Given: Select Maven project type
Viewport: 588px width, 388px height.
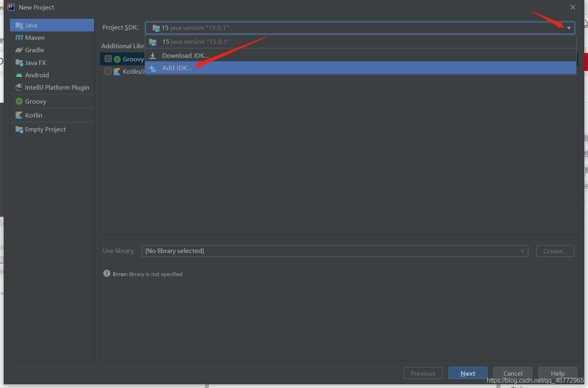Looking at the screenshot, I should tap(52, 37).
